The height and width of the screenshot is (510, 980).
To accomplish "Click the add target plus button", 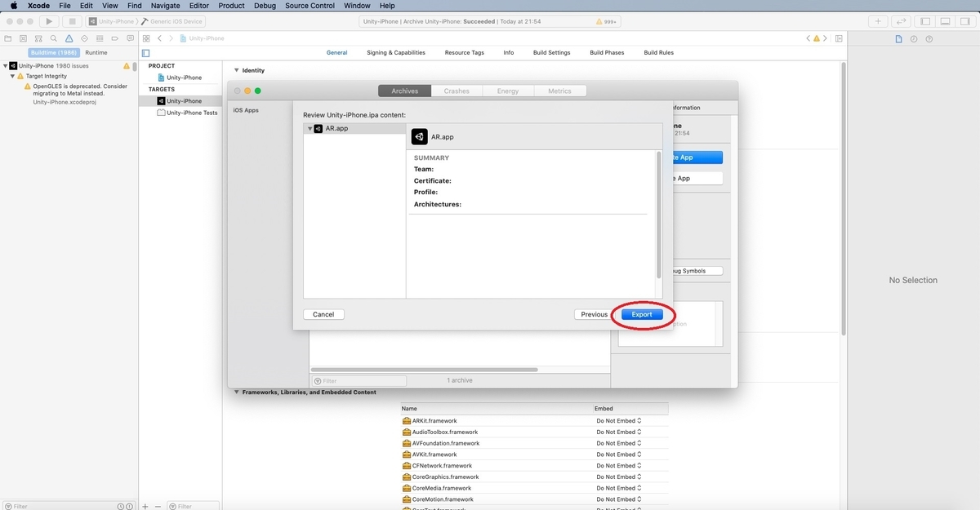I will [x=145, y=506].
